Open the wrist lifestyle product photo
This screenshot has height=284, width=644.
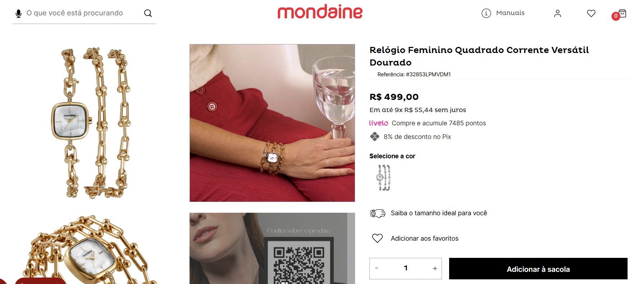coord(272,123)
